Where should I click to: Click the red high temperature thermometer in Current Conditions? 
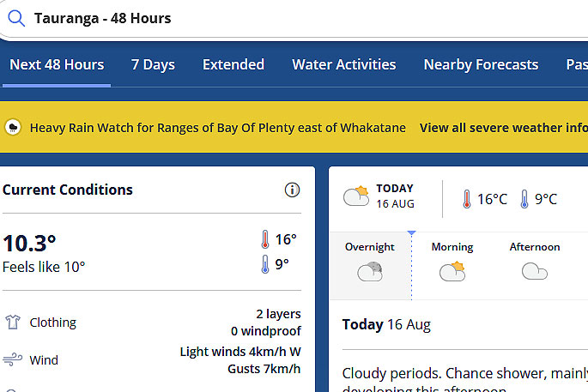tap(265, 239)
